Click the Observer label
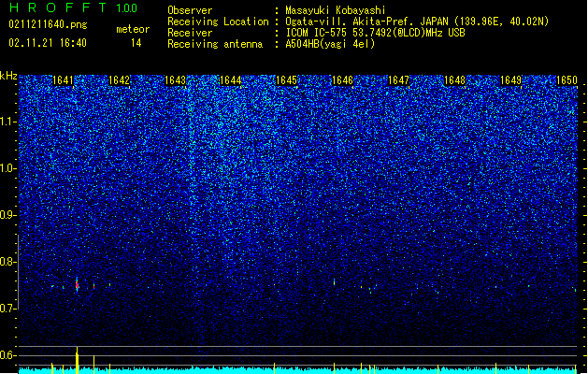The width and height of the screenshot is (588, 374). pyautogui.click(x=190, y=10)
